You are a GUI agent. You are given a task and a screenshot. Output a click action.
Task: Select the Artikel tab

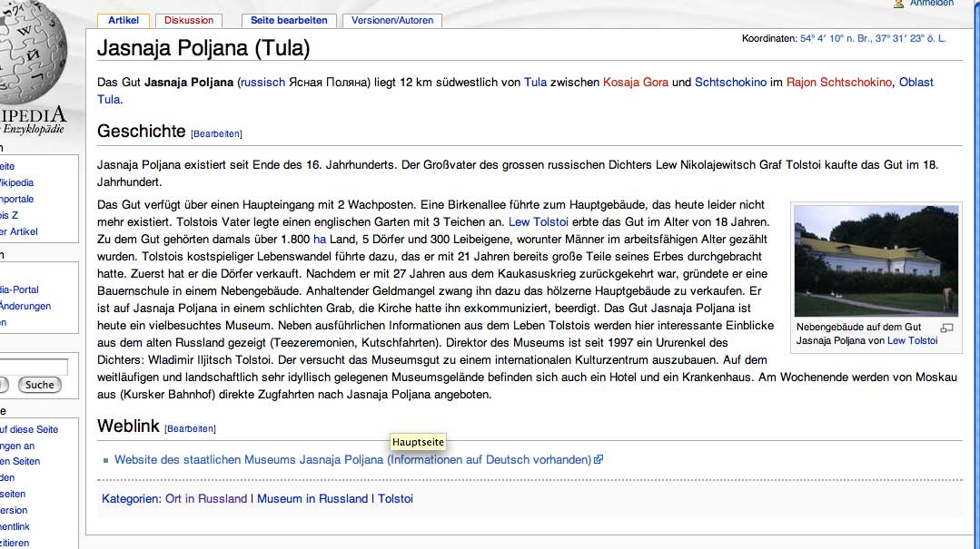124,20
